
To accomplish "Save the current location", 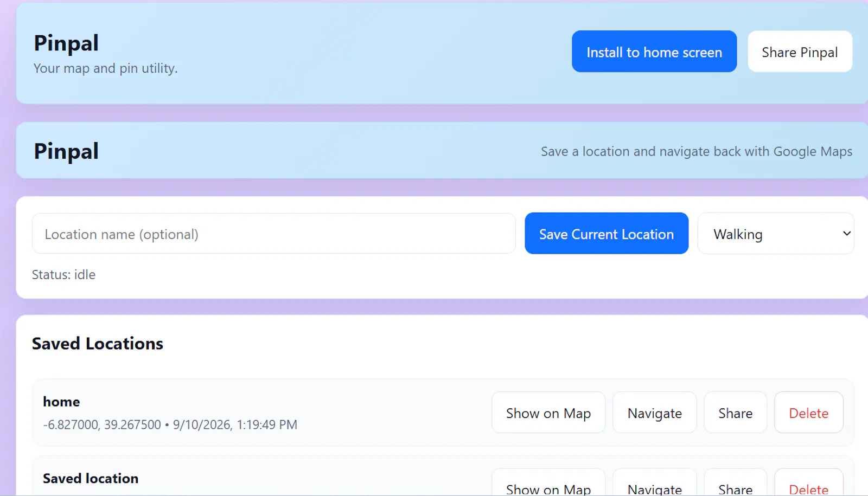I will 607,234.
